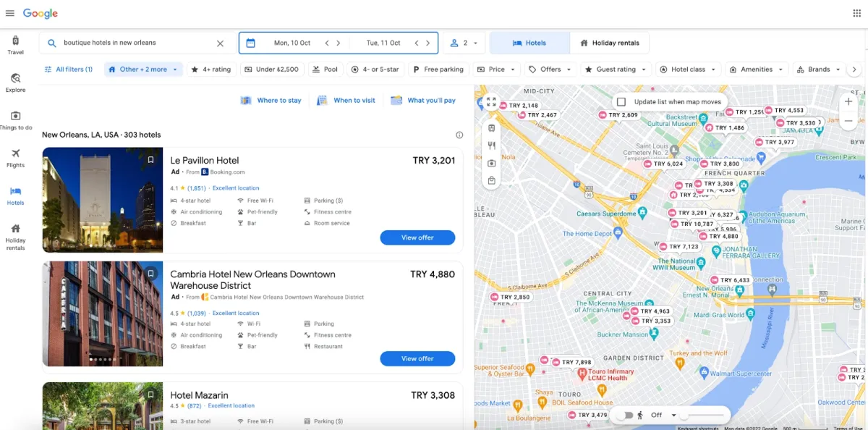The image size is (868, 430).
Task: Save Le Pavillon Hotel with bookmark icon
Action: coord(150,160)
